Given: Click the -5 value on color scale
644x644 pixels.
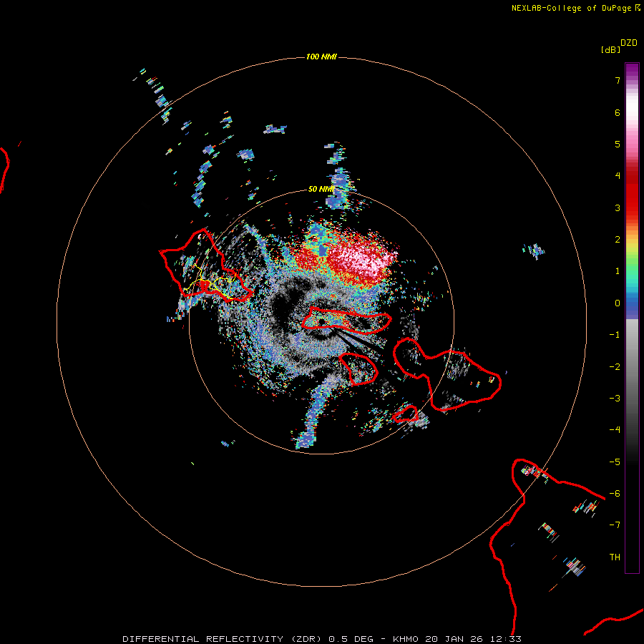Looking at the screenshot, I should (x=615, y=462).
